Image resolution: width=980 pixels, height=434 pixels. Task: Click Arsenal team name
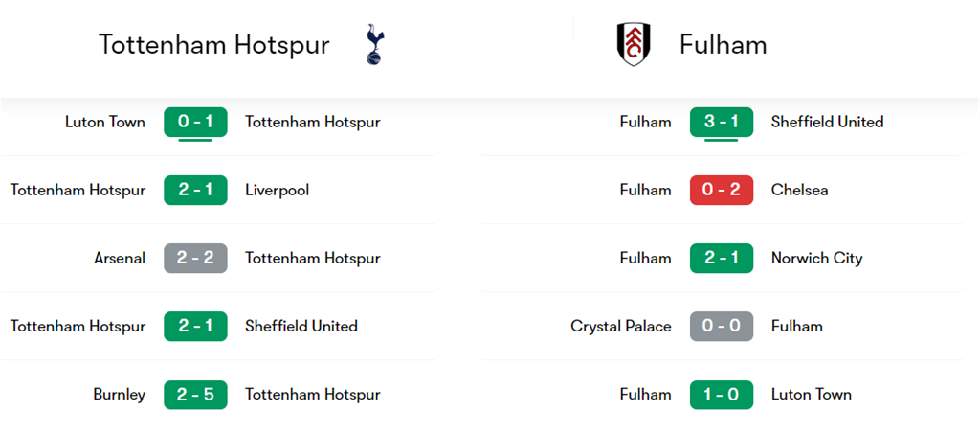pyautogui.click(x=120, y=258)
